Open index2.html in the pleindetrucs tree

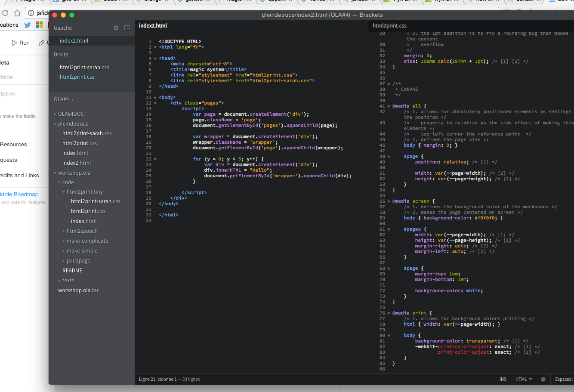click(x=77, y=163)
